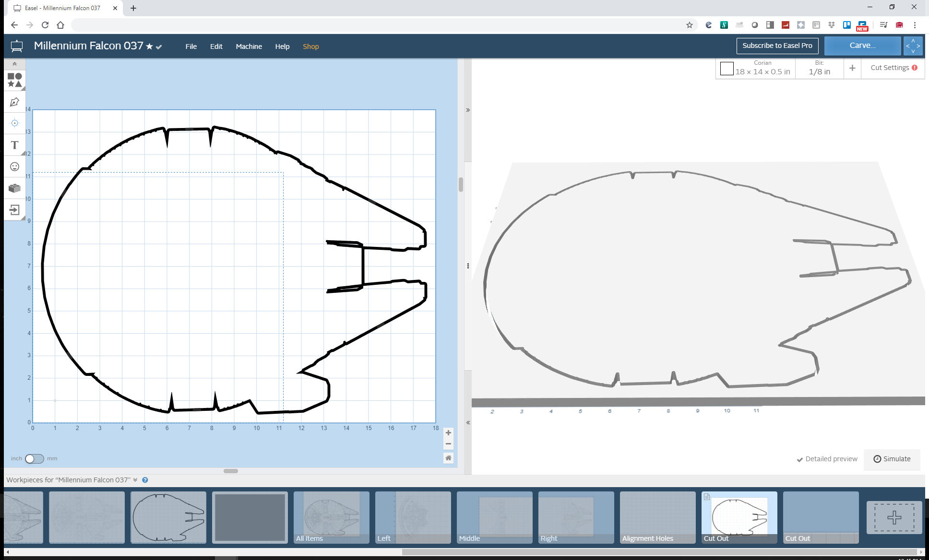Image resolution: width=929 pixels, height=560 pixels.
Task: Select the Left workpiece thumbnail
Action: coord(413,517)
